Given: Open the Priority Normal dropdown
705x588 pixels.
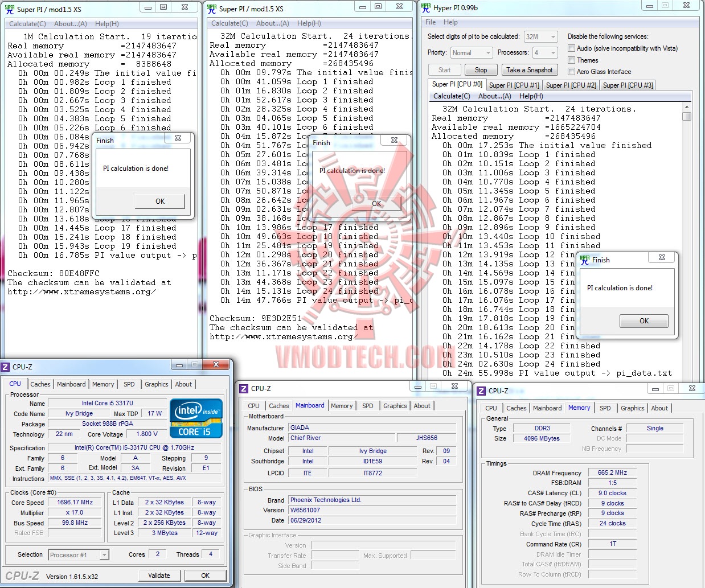Looking at the screenshot, I should pyautogui.click(x=472, y=53).
